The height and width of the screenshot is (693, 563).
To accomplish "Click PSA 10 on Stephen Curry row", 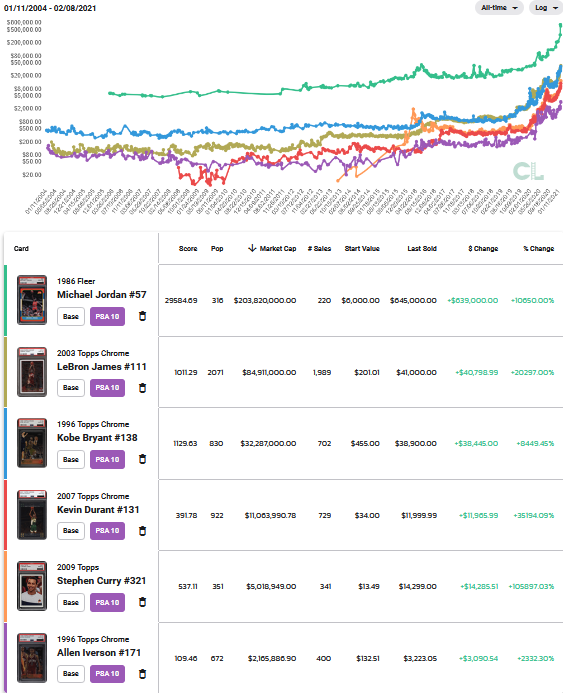I will coord(107,602).
